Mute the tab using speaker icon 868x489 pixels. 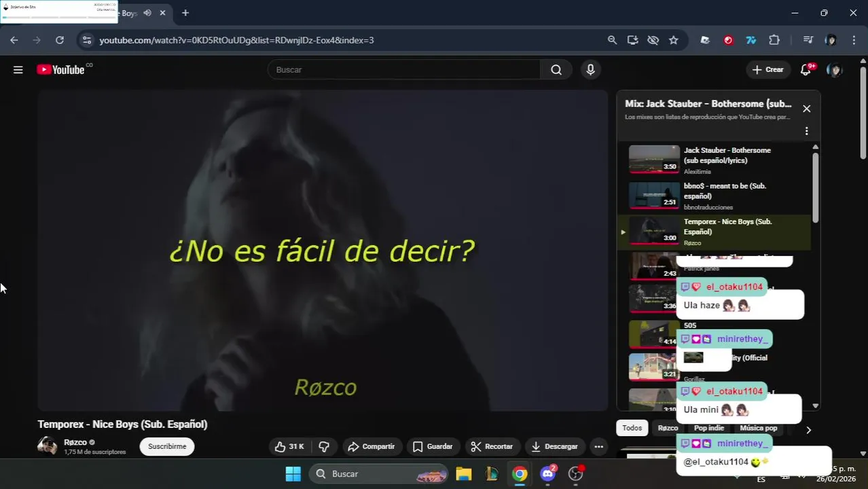(147, 13)
